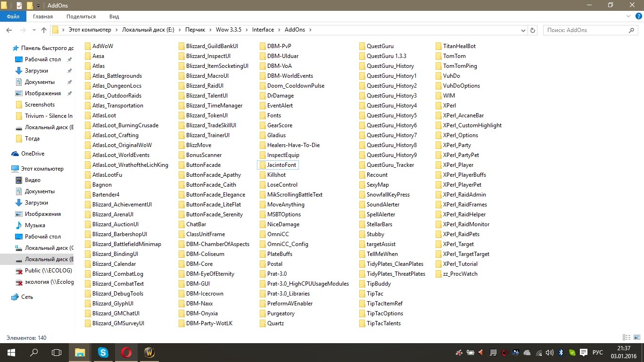
Task: Open the recent locations dropdown arrow
Action: pos(33,30)
